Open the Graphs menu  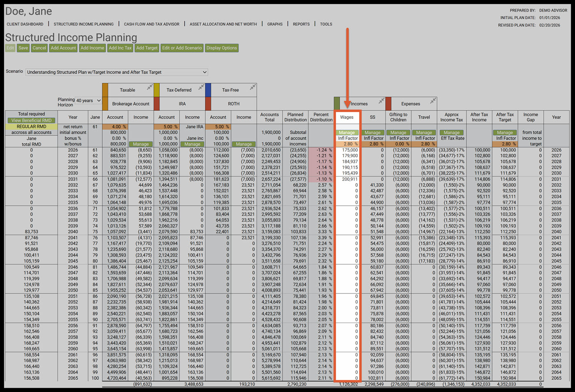pos(275,24)
